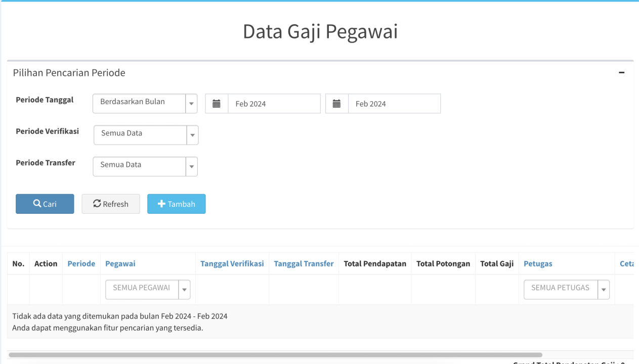
Task: Sort by Tanggal Verifikasi column header
Action: click(232, 263)
